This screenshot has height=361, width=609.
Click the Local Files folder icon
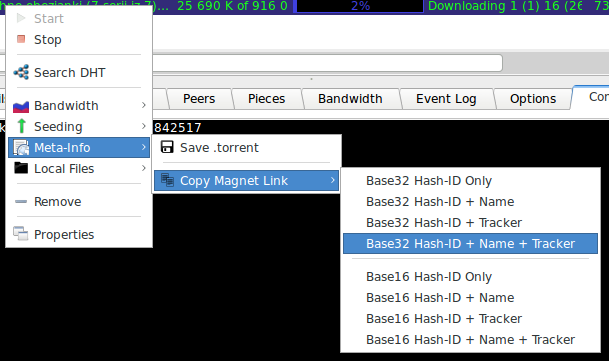(x=21, y=168)
